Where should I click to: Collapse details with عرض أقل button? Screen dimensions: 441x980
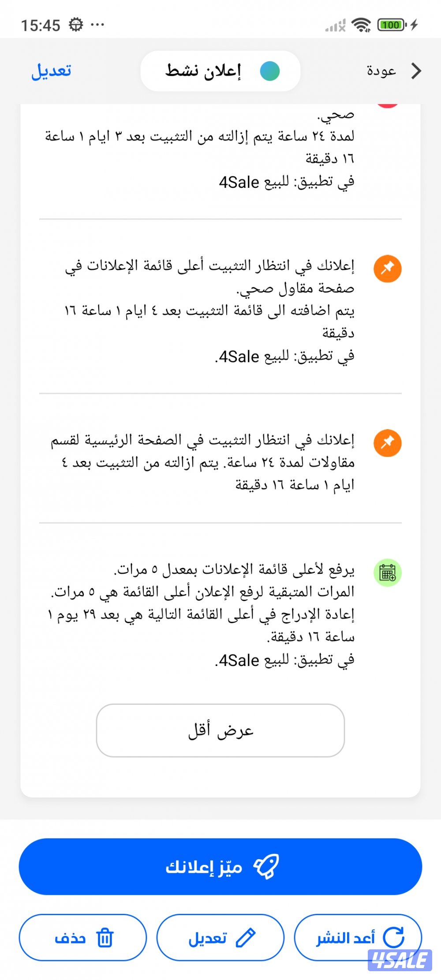220,730
